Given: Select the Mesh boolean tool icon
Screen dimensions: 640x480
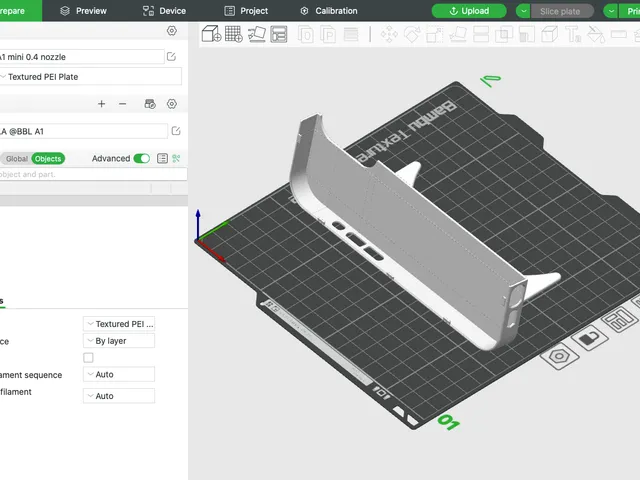Looking at the screenshot, I should point(504,34).
